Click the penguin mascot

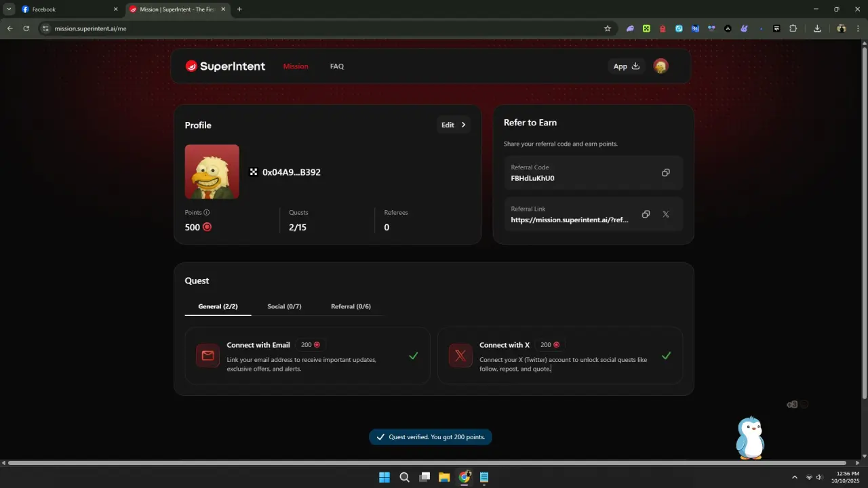750,438
